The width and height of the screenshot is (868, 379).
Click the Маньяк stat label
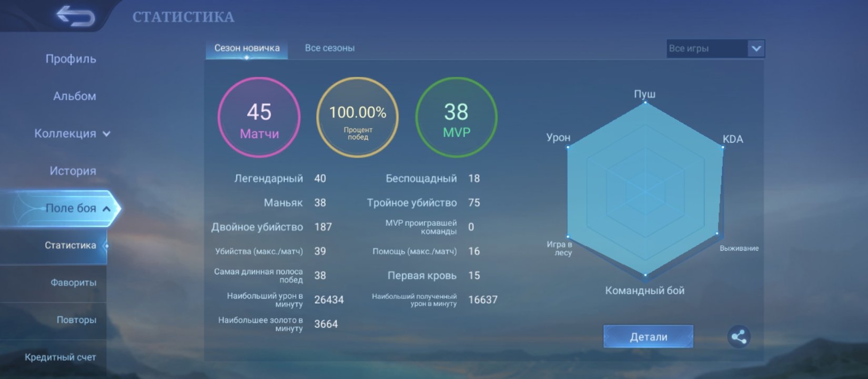click(x=283, y=203)
